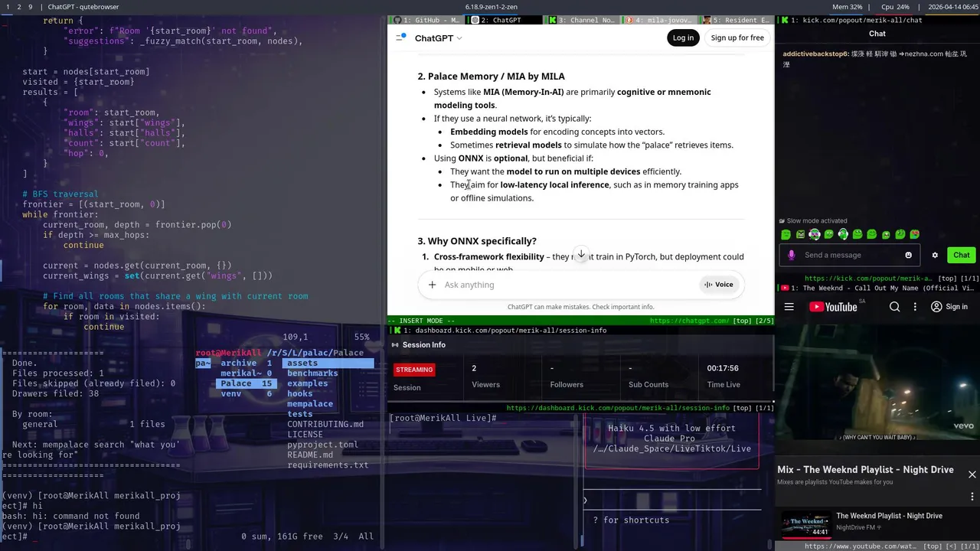Click the plus attach icon in ChatGPT
The width and height of the screenshot is (980, 551).
pos(432,285)
